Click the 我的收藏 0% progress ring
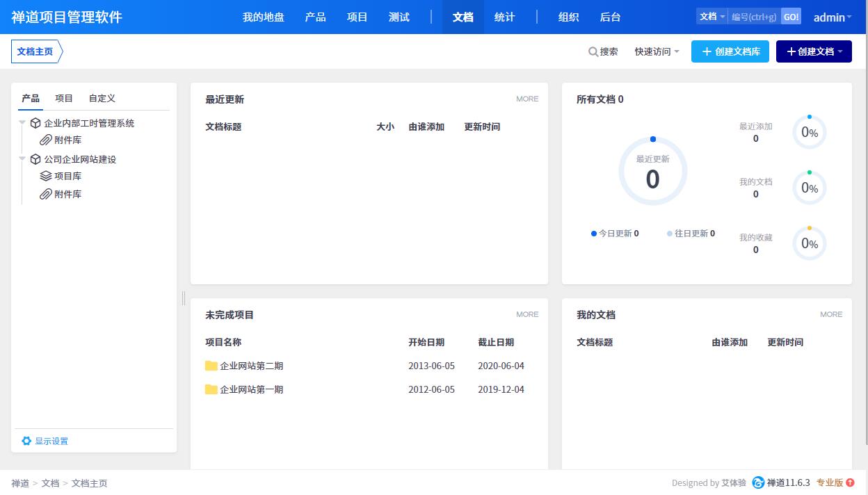868x495 pixels. 810,243
